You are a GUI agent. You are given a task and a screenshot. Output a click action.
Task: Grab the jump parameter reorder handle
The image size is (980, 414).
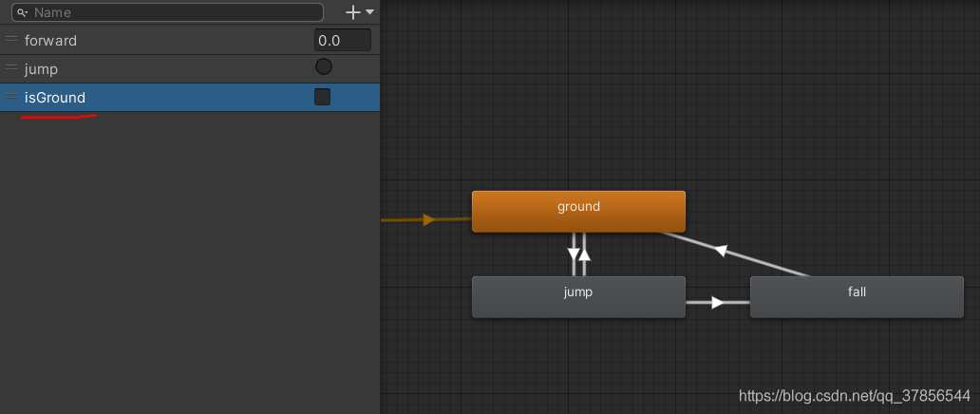(x=11, y=66)
